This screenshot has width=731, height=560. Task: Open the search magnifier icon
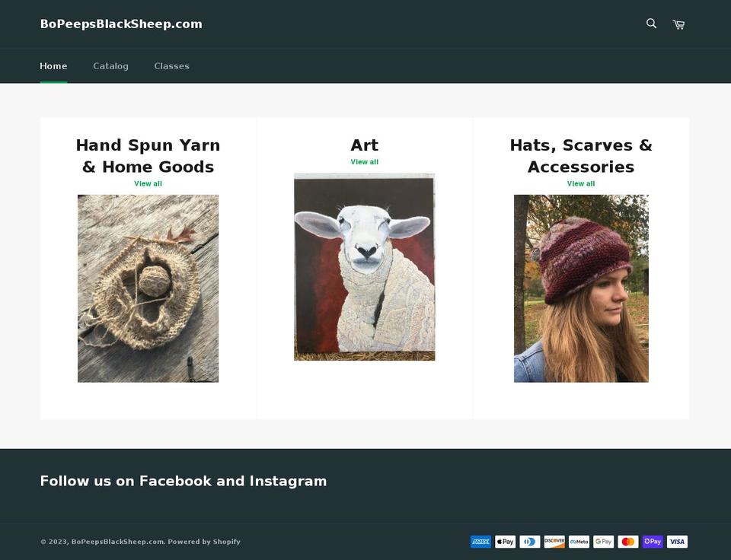[x=651, y=24]
